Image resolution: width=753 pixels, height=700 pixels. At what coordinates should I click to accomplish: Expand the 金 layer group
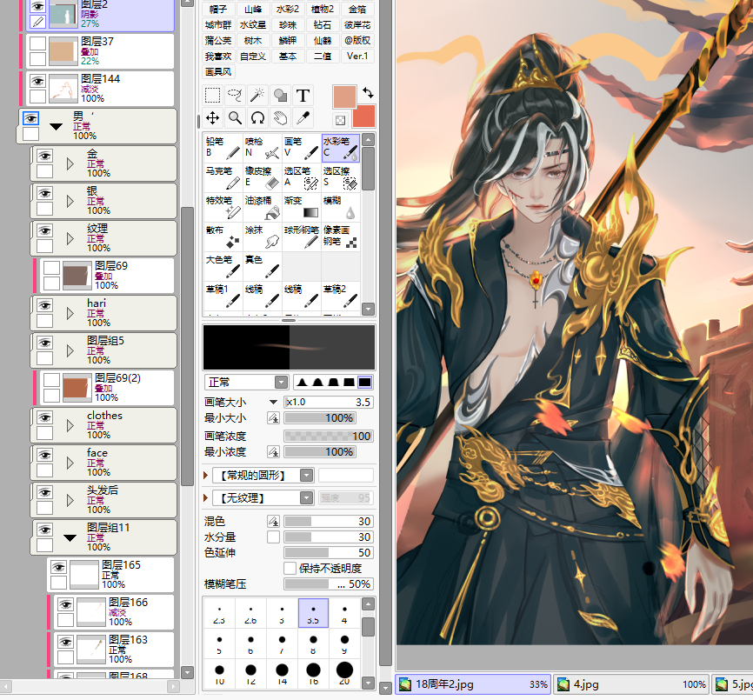[x=70, y=163]
